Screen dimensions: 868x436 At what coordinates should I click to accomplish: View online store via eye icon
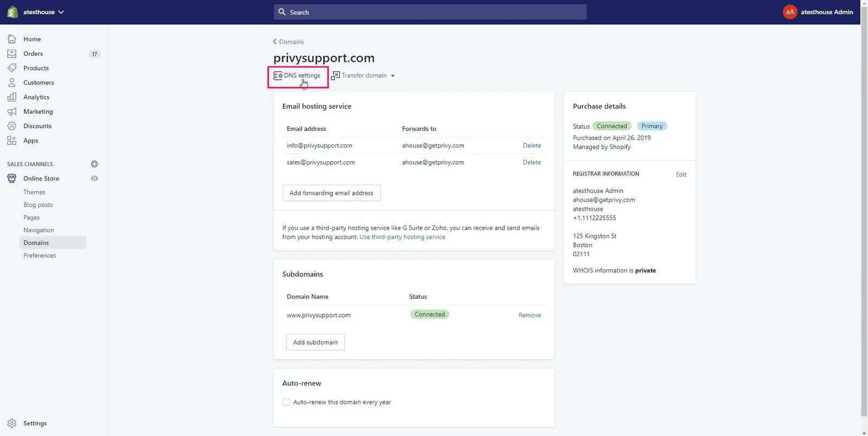94,179
